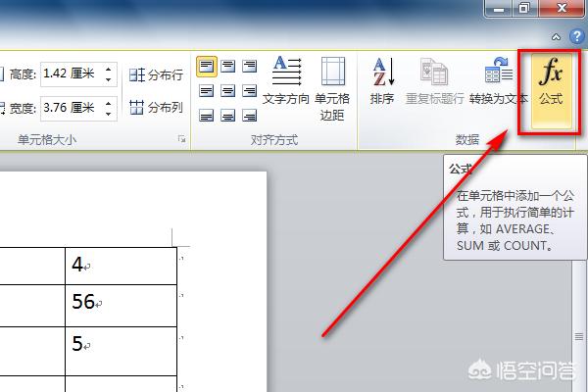Image resolution: width=588 pixels, height=392 pixels.
Task: Open Text Direction (文字方向)
Action: point(286,80)
